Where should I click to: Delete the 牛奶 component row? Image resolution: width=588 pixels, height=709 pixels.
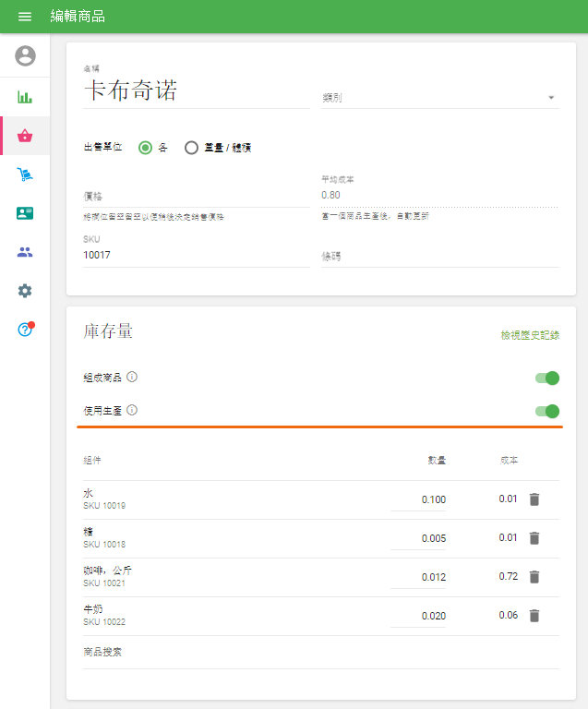coord(534,616)
